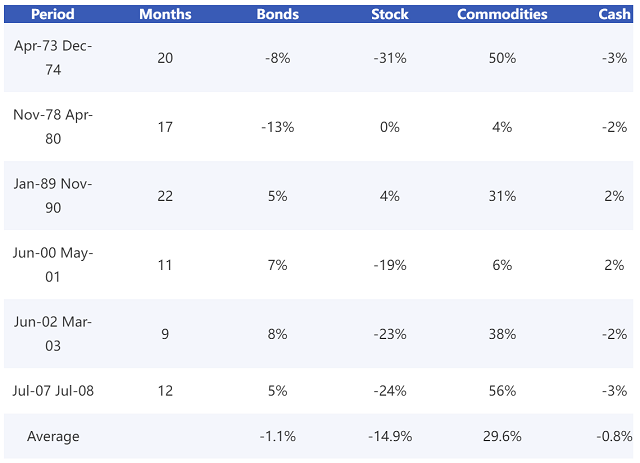
Task: Click the 50% commodities value
Action: coord(502,58)
